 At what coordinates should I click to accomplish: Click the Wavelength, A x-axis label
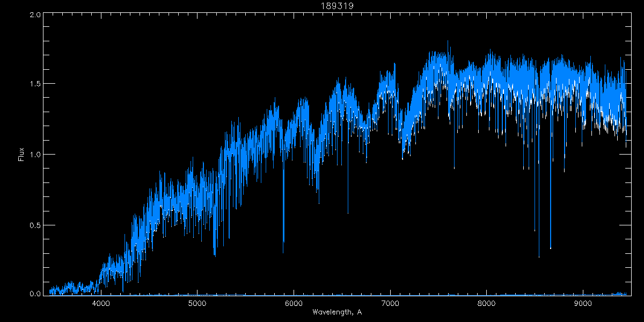(336, 312)
